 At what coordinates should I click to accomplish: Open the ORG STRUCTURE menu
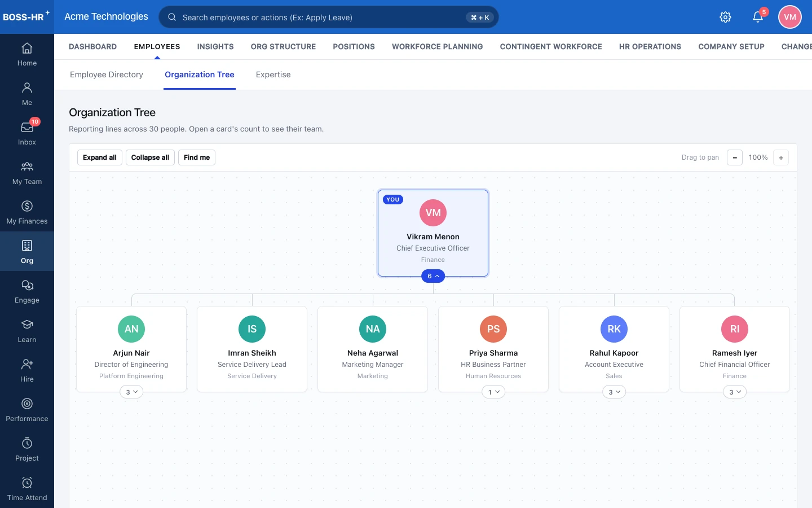click(283, 47)
